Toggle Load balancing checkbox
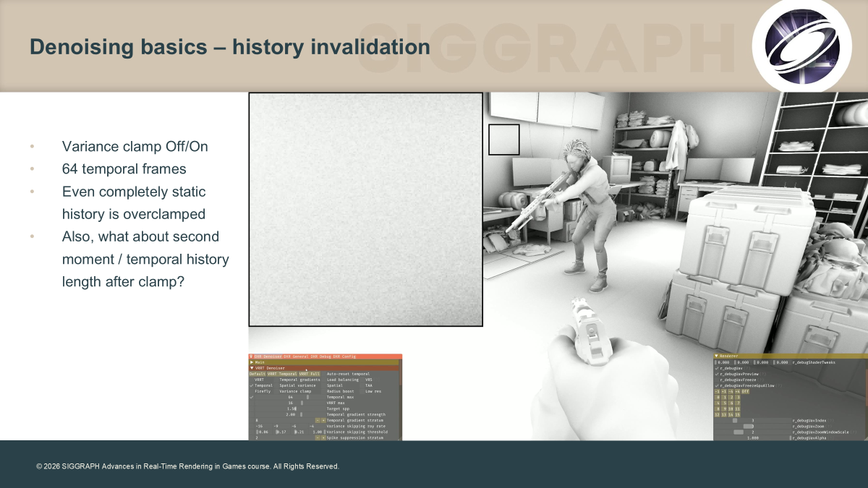This screenshot has height=488, width=868. (x=323, y=380)
